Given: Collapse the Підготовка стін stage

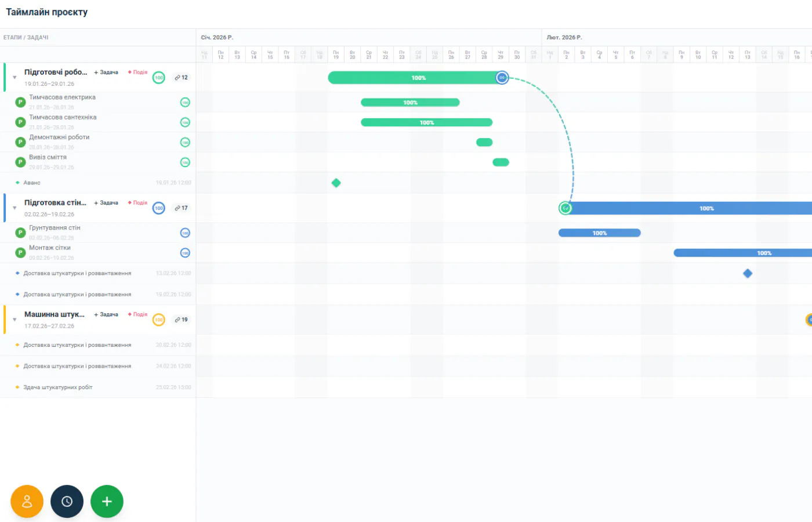Looking at the screenshot, I should click(14, 208).
